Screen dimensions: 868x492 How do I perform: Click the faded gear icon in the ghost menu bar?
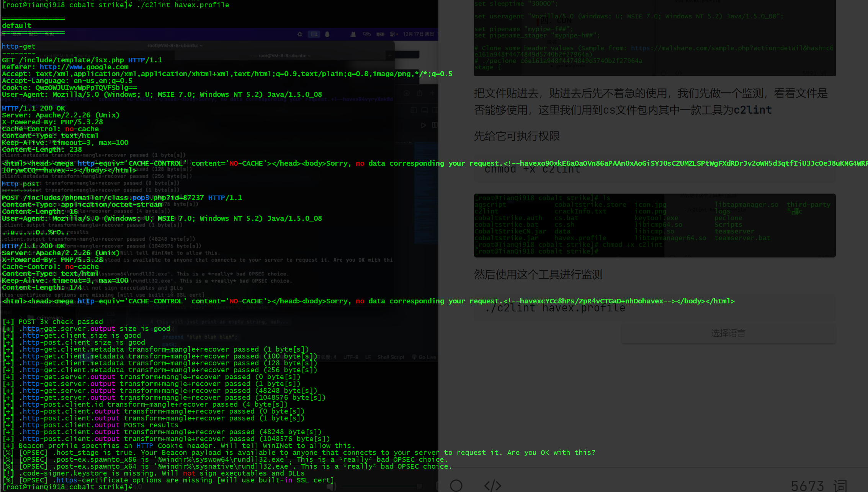300,34
